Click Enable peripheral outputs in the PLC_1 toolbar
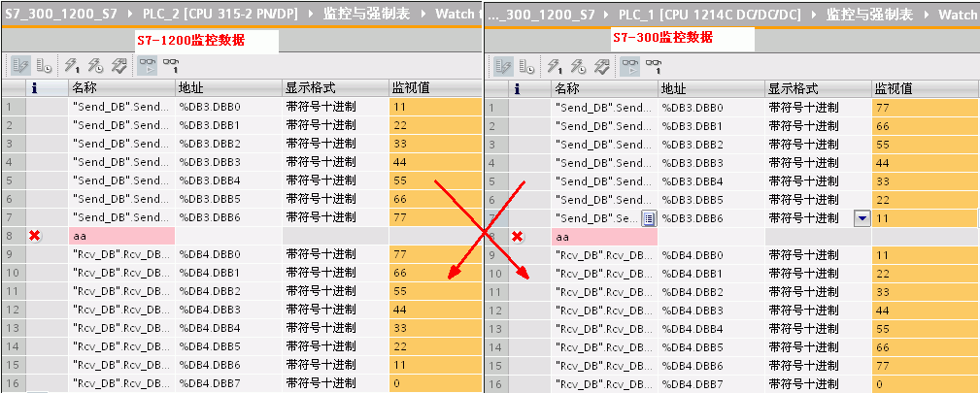 tap(602, 66)
